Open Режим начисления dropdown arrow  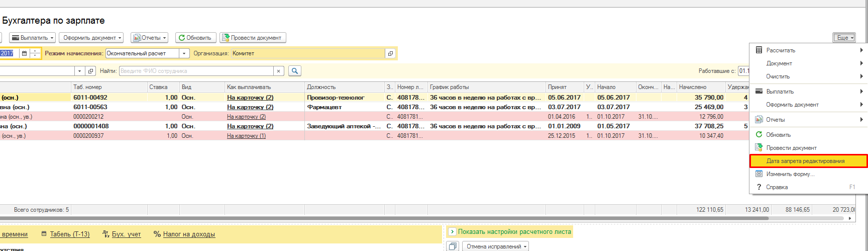pyautogui.click(x=184, y=53)
